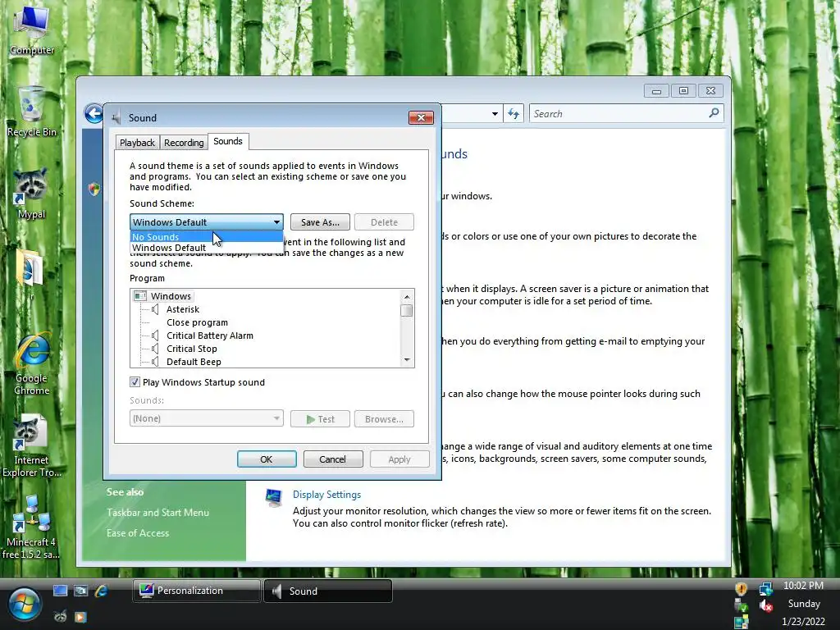Open address bar history dropdown arrow
The width and height of the screenshot is (840, 630).
click(x=495, y=113)
